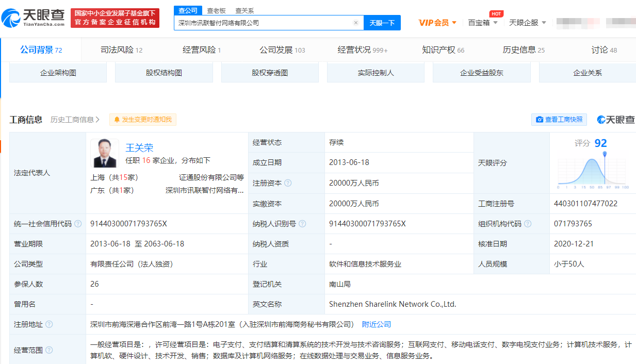Open the 附近公司 link

(376, 324)
